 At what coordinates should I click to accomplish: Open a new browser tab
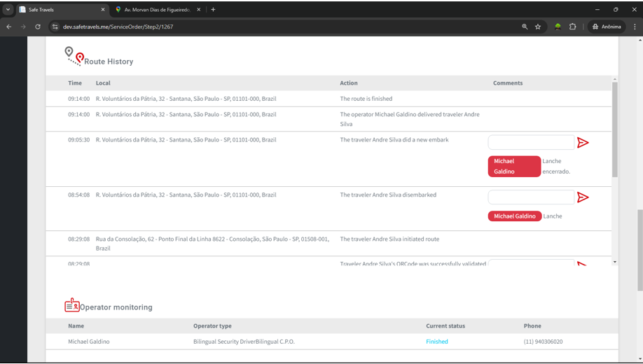[x=213, y=10]
